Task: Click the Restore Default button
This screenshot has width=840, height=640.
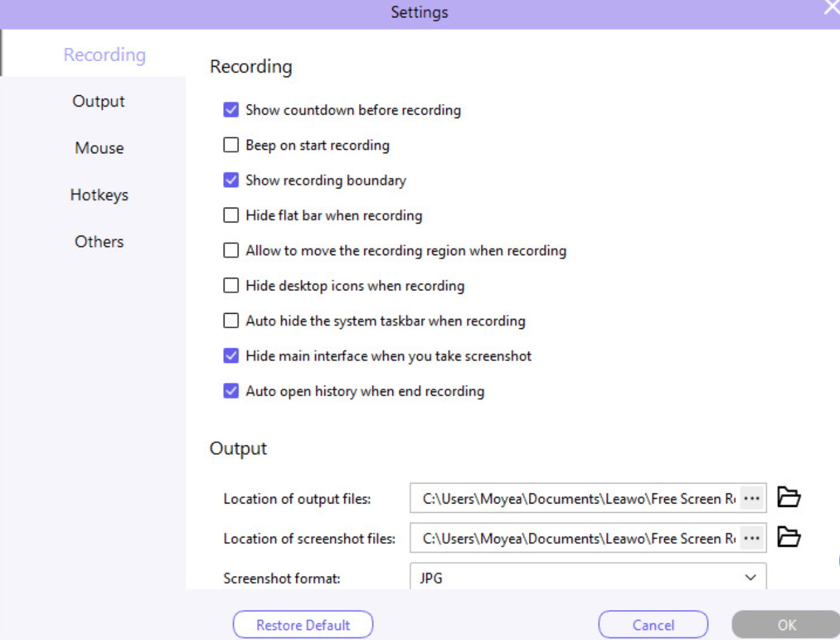Action: (303, 625)
